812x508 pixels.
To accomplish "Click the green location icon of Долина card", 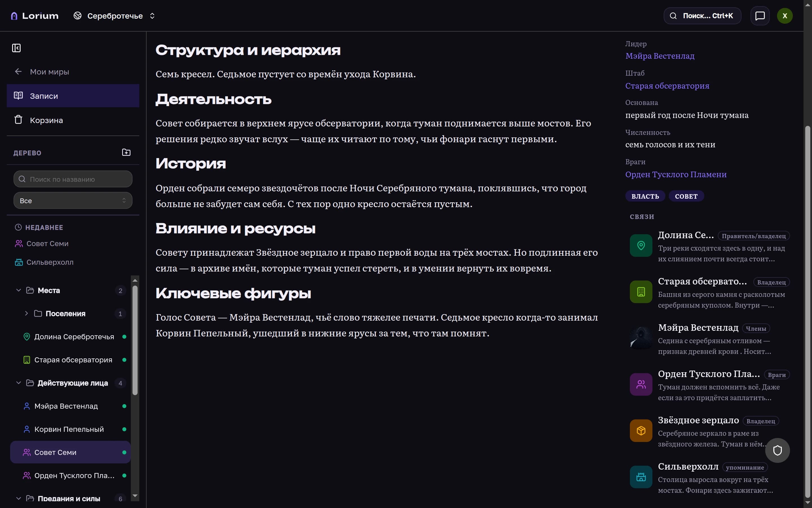I will point(641,246).
